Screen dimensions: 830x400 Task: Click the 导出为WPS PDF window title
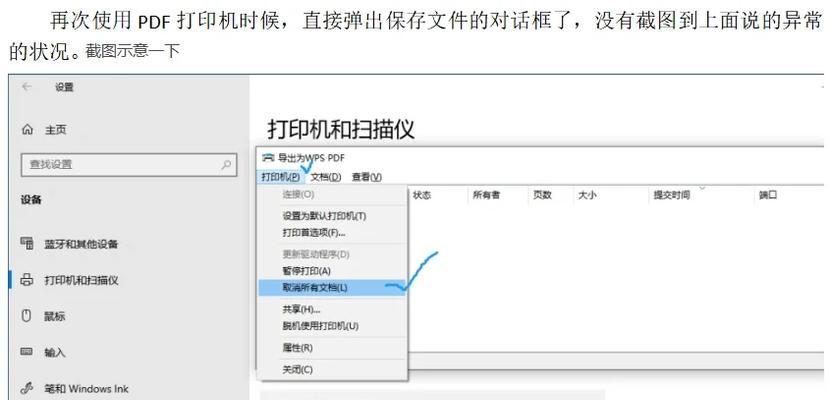311,158
